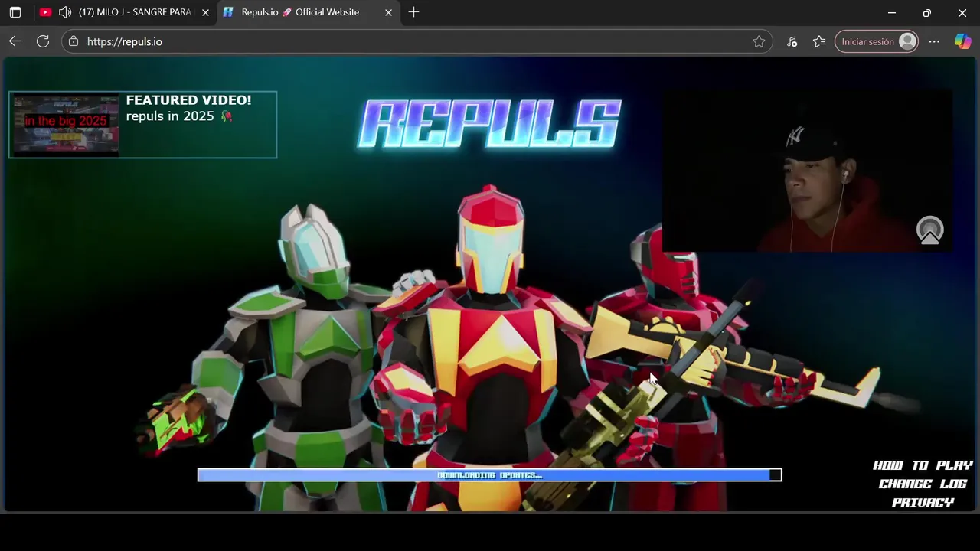Image resolution: width=980 pixels, height=551 pixels.
Task: Click the 'repuls in 2025' video title
Action: click(179, 116)
